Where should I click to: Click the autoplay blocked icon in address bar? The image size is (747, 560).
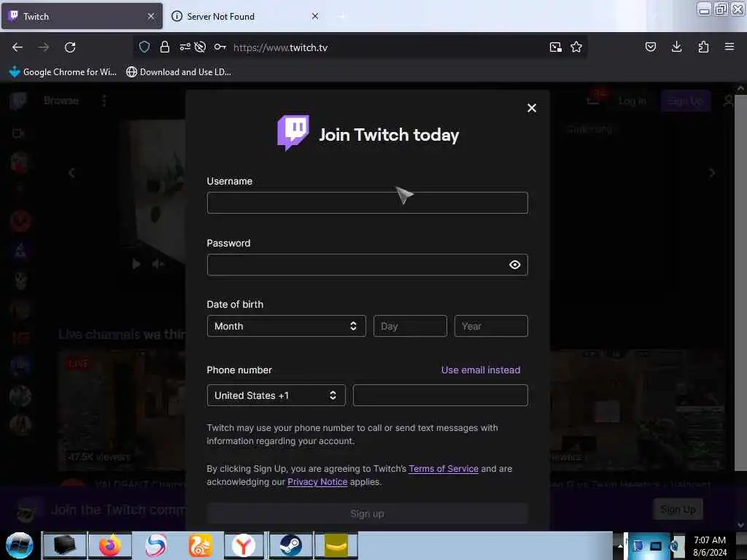pyautogui.click(x=200, y=47)
